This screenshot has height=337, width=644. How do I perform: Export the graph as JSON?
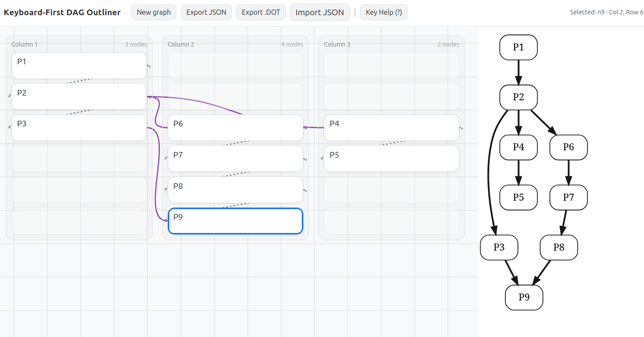tap(206, 12)
